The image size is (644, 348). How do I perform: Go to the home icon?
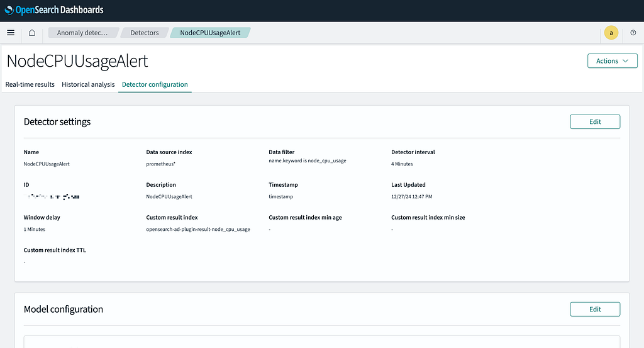pos(31,33)
